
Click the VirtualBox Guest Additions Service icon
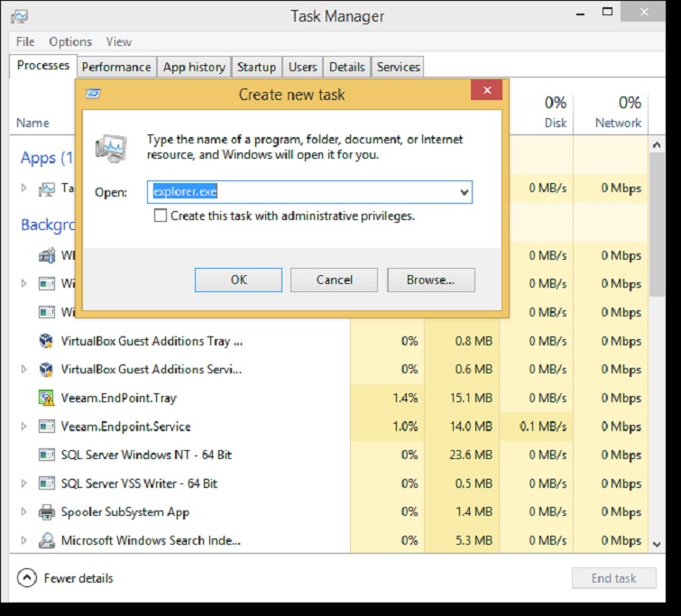[47, 370]
